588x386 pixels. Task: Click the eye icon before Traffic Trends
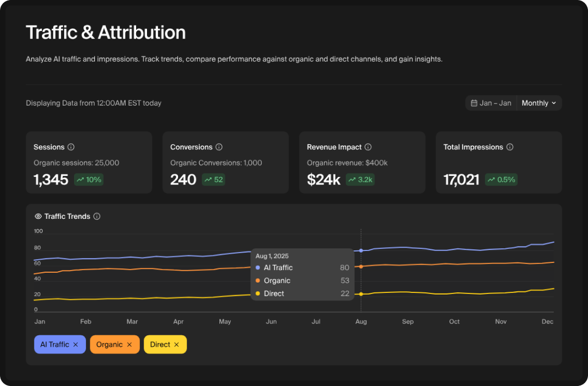click(38, 216)
